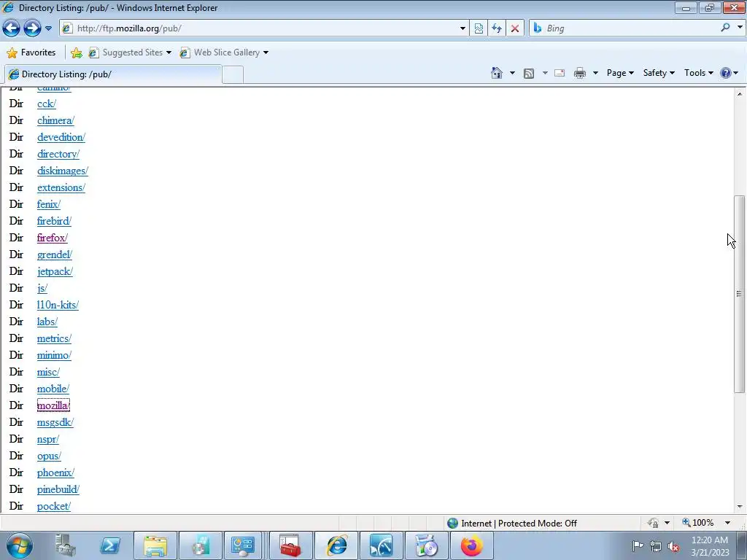Click the scrollbar up arrow
The width and height of the screenshot is (747, 560).
740,94
